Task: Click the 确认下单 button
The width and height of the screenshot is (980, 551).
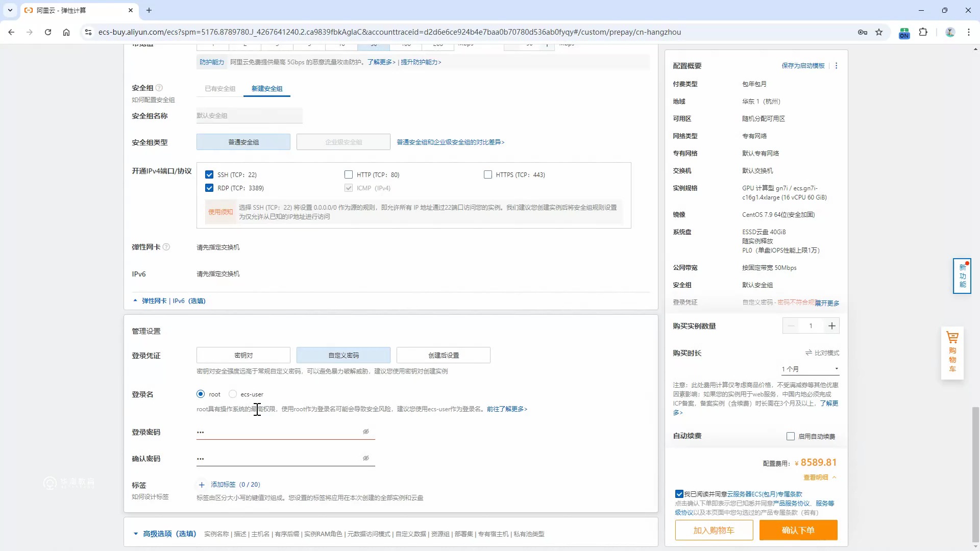Action: (x=798, y=530)
